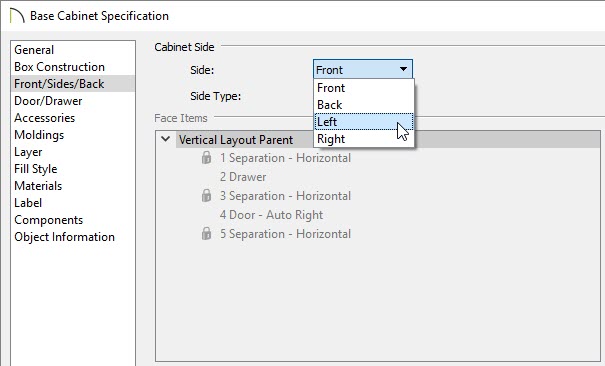605x366 pixels.
Task: Select the Vertical Layout Parent row
Action: pyautogui.click(x=388, y=139)
